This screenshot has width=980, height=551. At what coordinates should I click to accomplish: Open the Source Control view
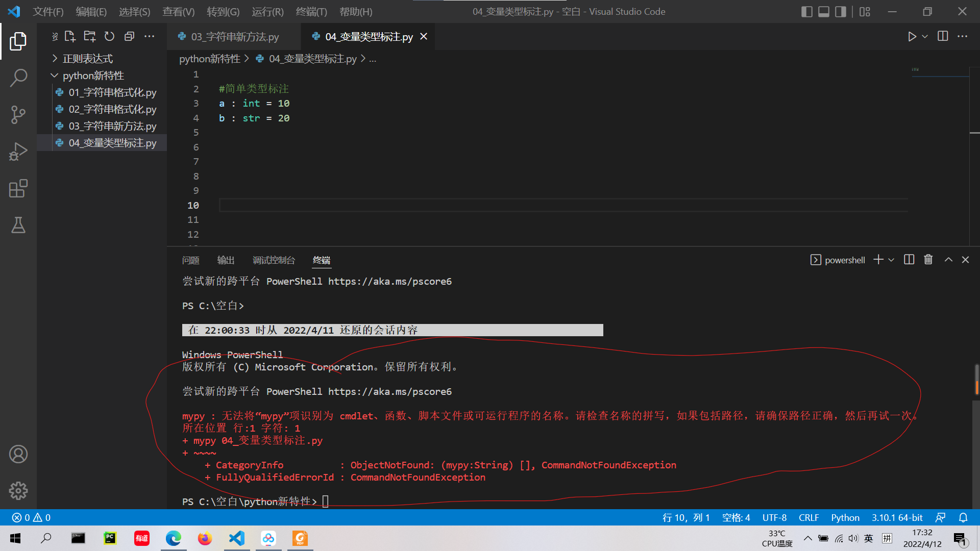click(x=18, y=115)
